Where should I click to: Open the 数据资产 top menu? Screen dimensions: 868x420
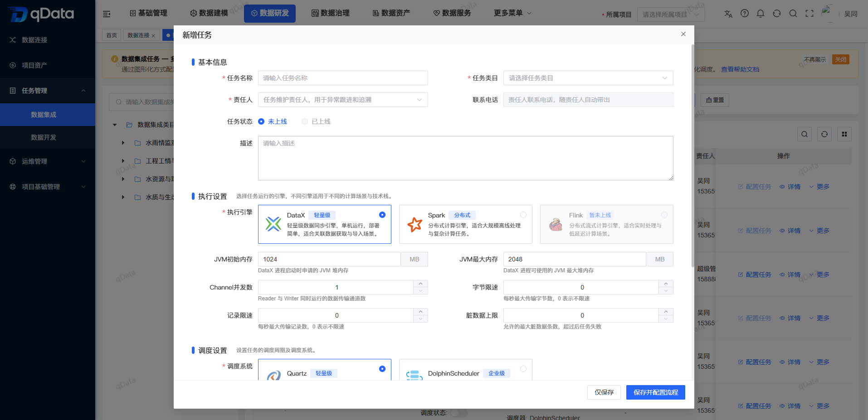click(391, 13)
